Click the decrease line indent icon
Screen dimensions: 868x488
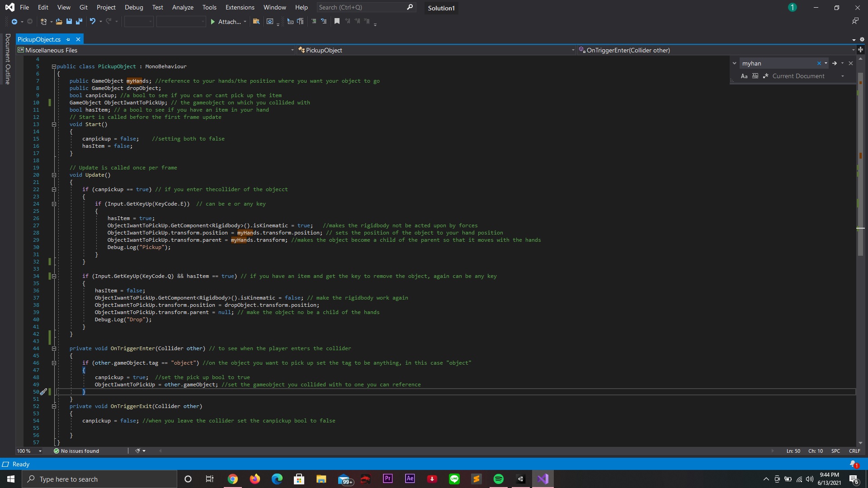click(290, 21)
